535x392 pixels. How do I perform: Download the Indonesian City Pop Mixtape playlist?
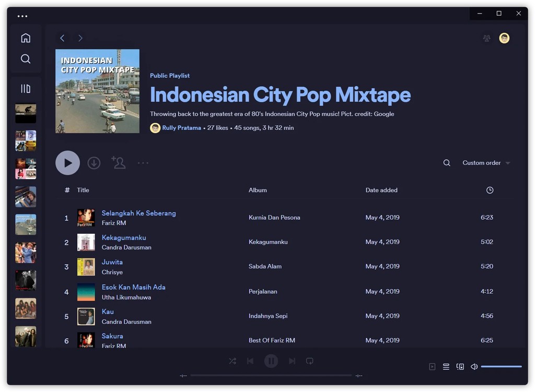click(x=94, y=162)
